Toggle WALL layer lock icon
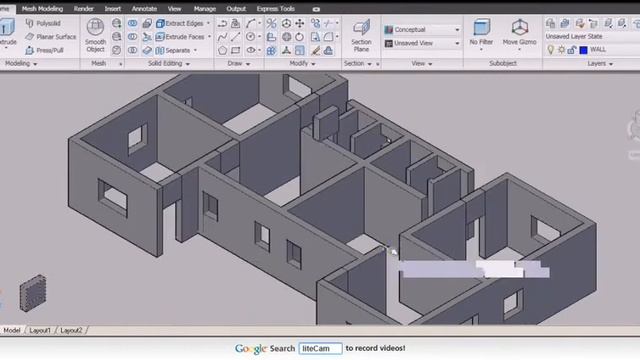This screenshot has height=360, width=640. pos(572,50)
